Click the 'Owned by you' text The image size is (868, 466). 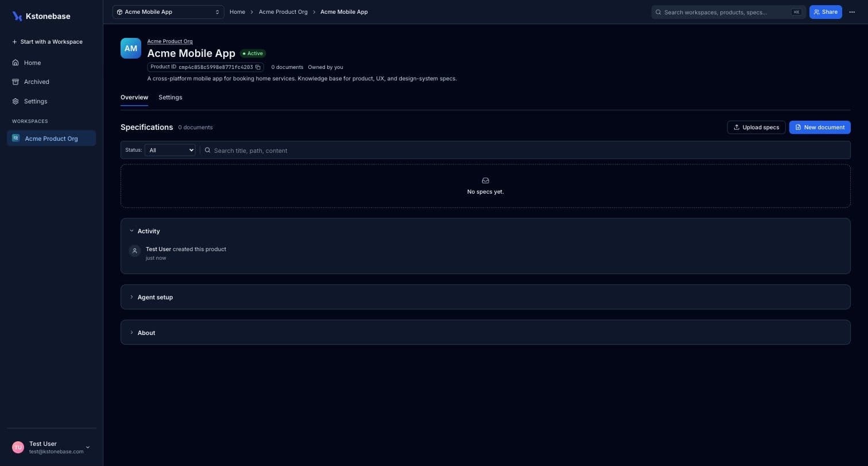(325, 67)
